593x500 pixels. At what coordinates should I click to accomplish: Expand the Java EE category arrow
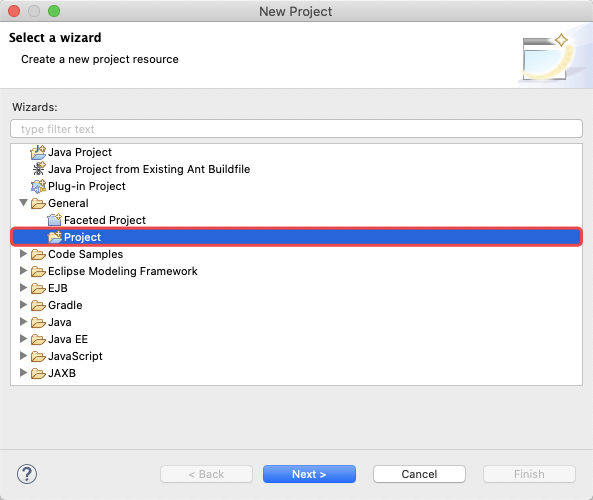23,339
